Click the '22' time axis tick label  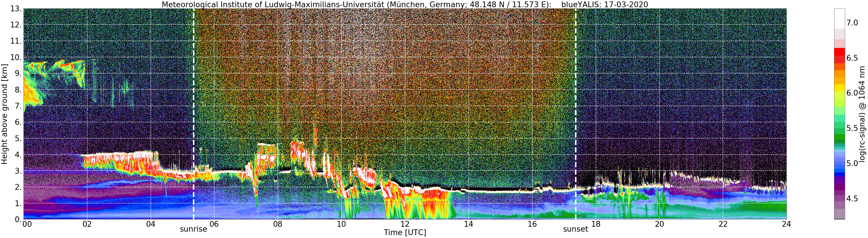pyautogui.click(x=723, y=224)
